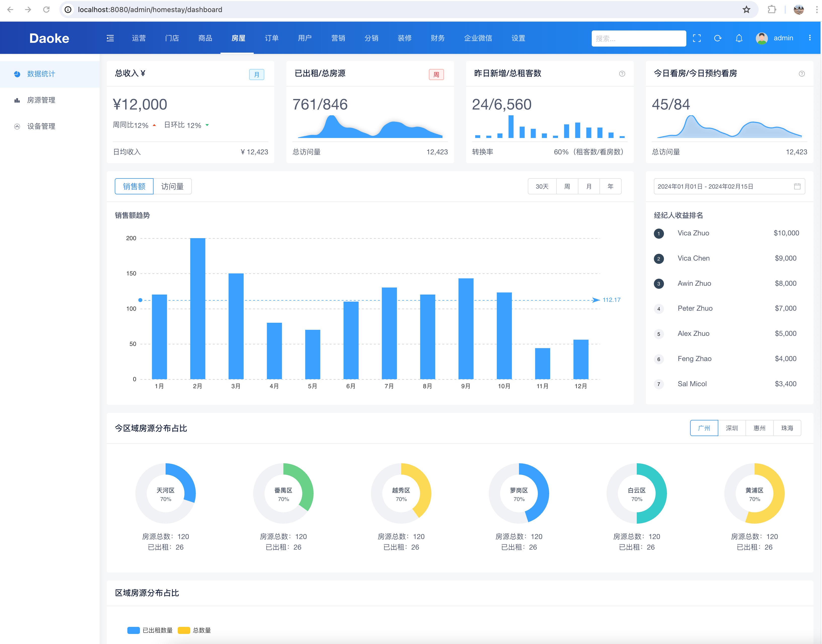Collapse sidebar with the menu fold icon
The image size is (822, 644).
click(110, 38)
